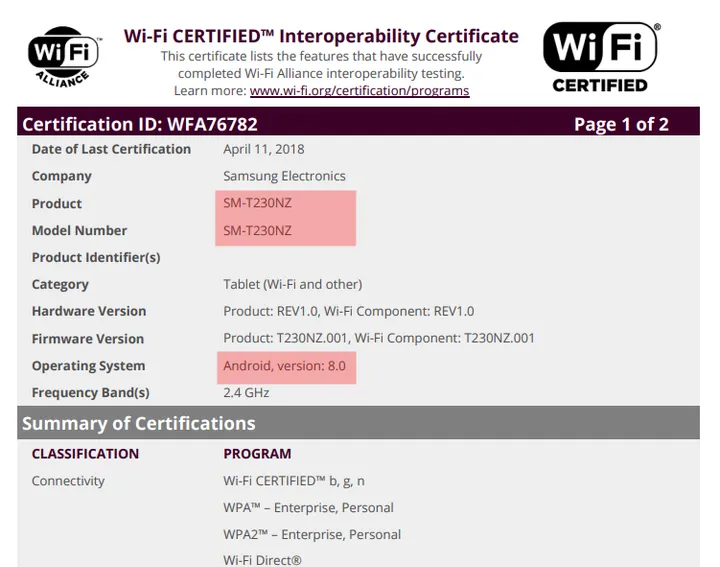
Task: Select the April 11, 2018 certification date
Action: pos(264,149)
